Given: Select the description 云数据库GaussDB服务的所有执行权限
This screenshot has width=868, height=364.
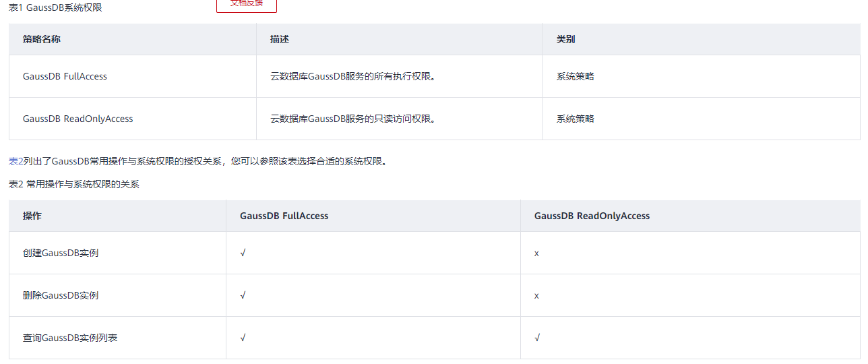Looking at the screenshot, I should coord(353,76).
